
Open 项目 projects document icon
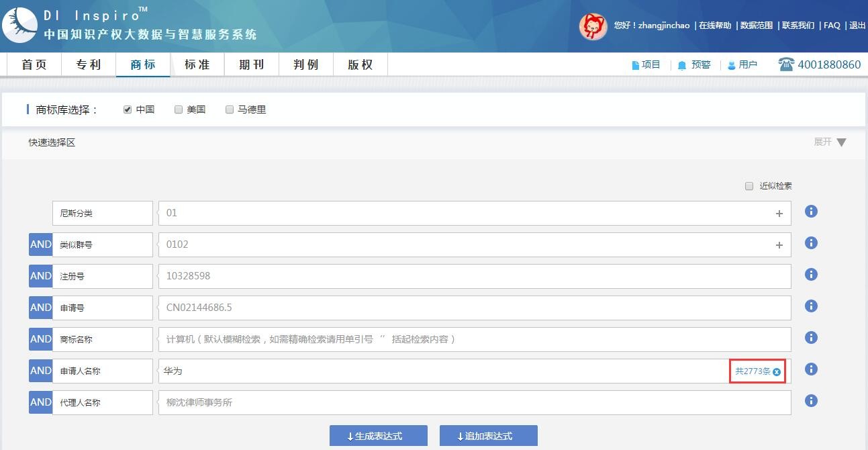tap(635, 65)
